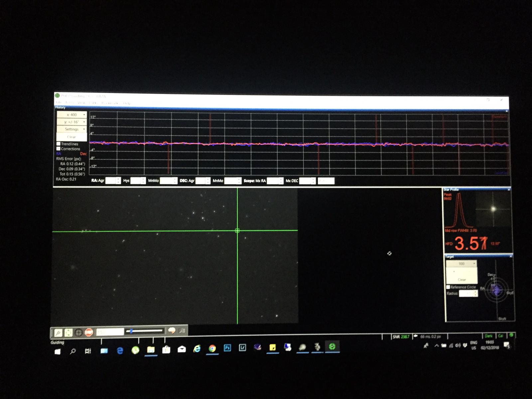Screen dimensions: 532x399
Task: Expand the history graph Settings dropdown
Action: 72,129
